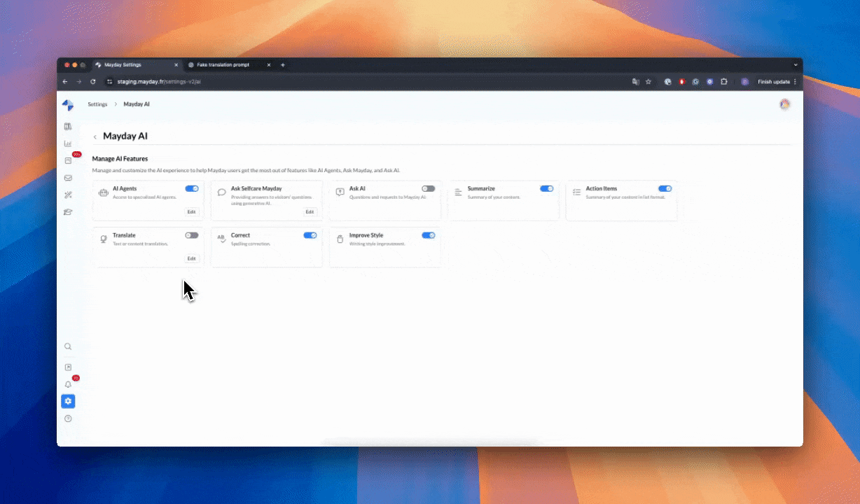Open notifications bell in sidebar

[x=68, y=384]
